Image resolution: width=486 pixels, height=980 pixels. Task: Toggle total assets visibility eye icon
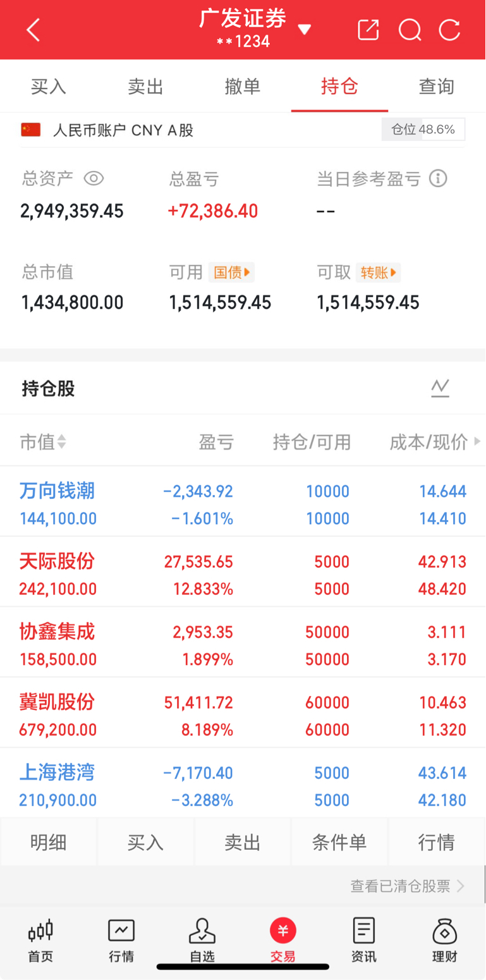pyautogui.click(x=94, y=178)
